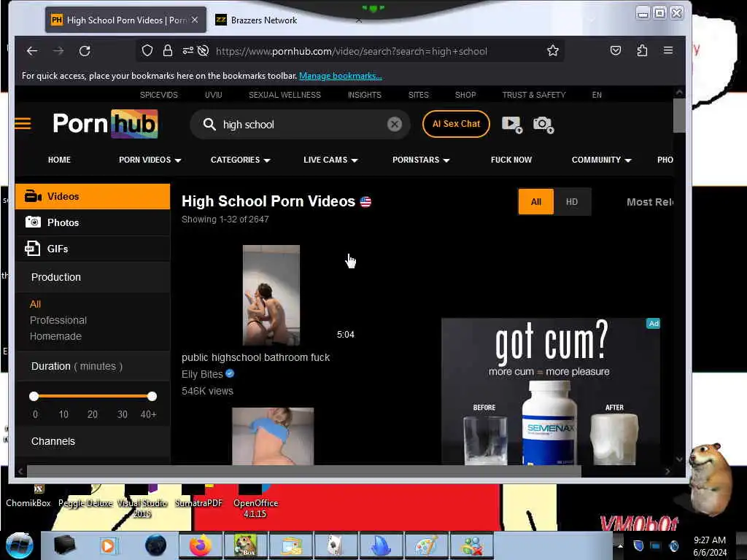This screenshot has height=560, width=747.
Task: Open SHOP in the top bar
Action: coord(465,95)
